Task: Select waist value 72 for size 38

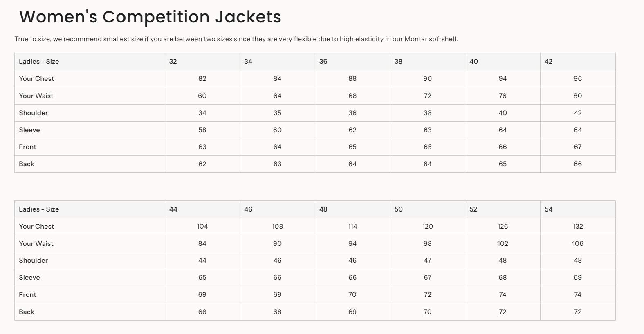Action: click(x=427, y=96)
